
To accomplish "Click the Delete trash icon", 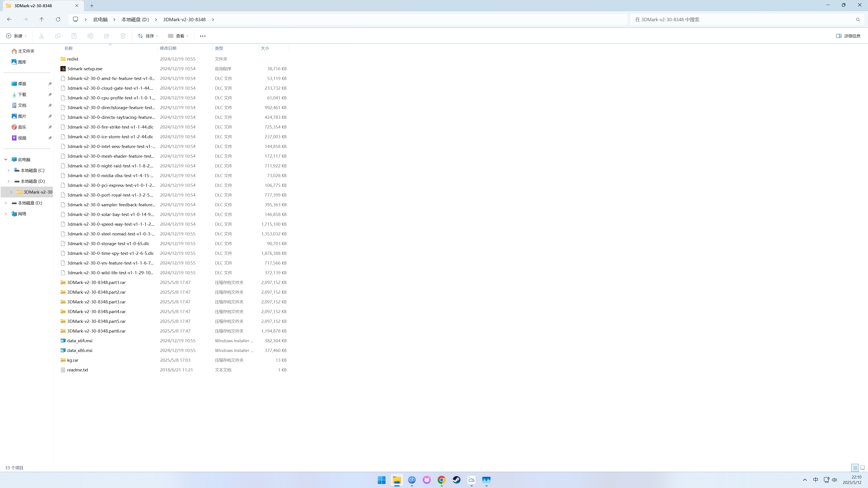I will point(123,36).
